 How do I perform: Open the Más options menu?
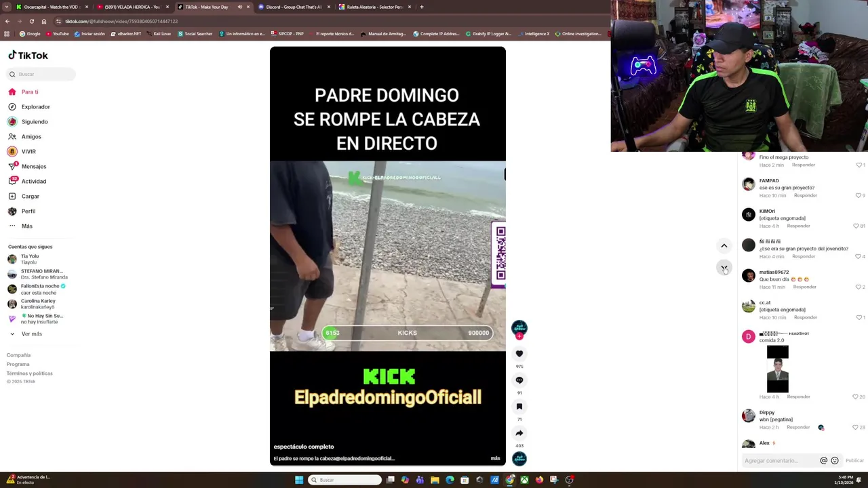pos(20,226)
